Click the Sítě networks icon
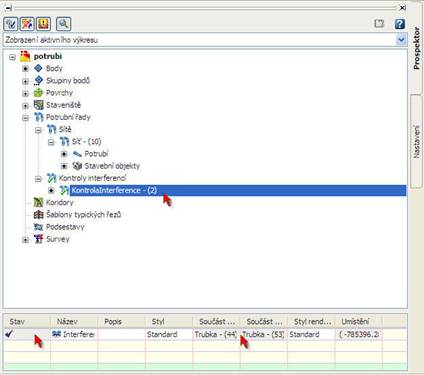Viewport: 424px width, 375px height. click(x=51, y=129)
